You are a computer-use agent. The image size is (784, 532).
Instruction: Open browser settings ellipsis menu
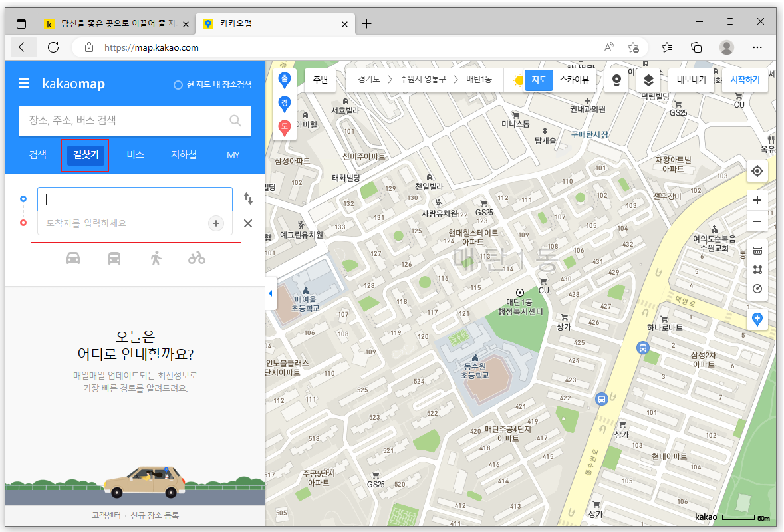(757, 47)
